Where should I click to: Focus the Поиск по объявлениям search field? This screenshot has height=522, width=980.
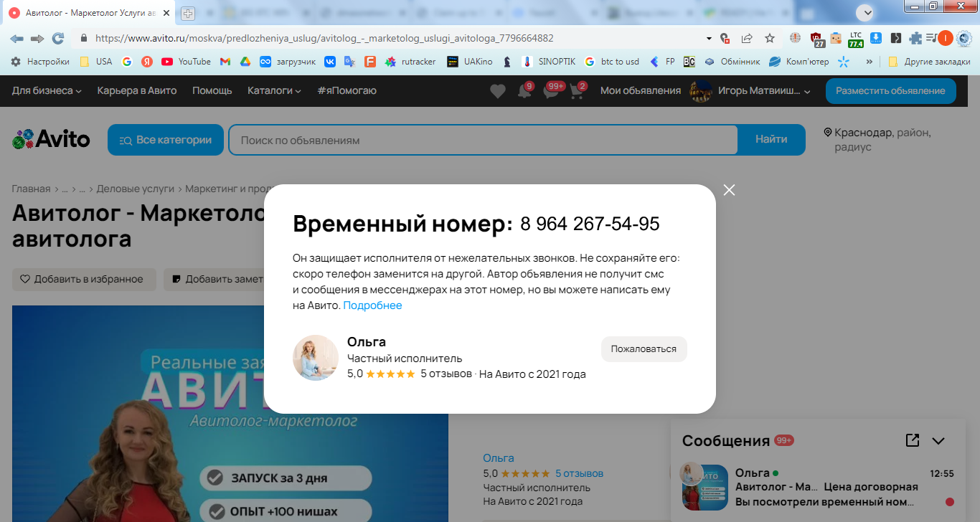(x=483, y=140)
